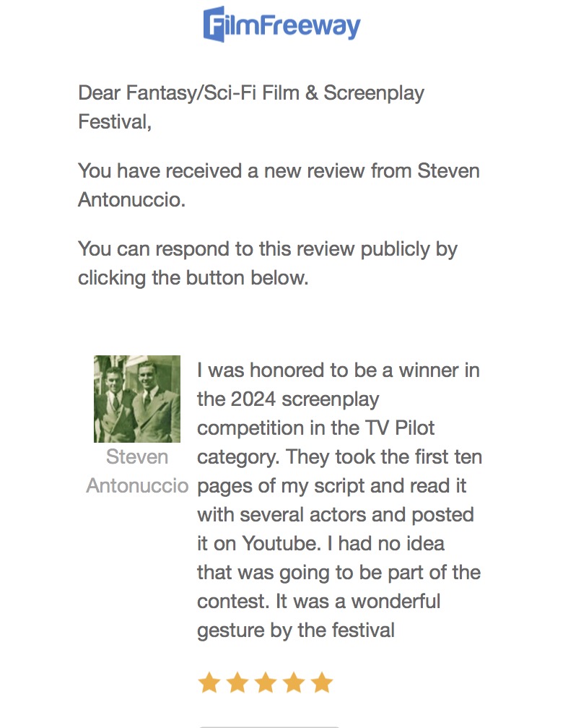Click the first gold rating star

209,682
